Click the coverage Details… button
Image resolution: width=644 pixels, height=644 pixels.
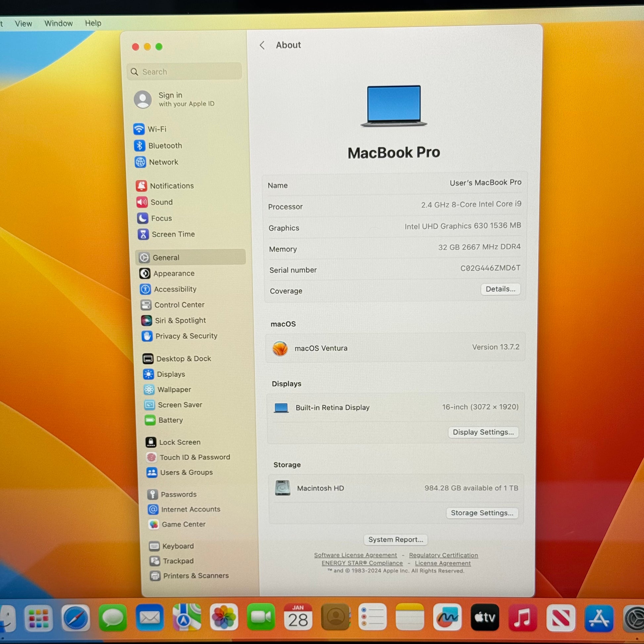(x=500, y=289)
